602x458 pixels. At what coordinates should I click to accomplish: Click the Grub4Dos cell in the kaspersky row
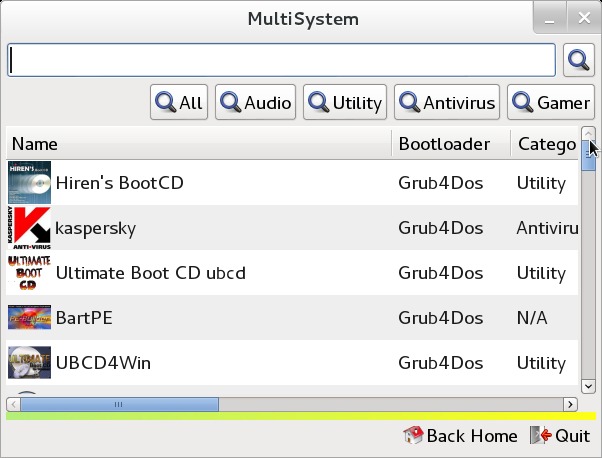click(x=441, y=228)
